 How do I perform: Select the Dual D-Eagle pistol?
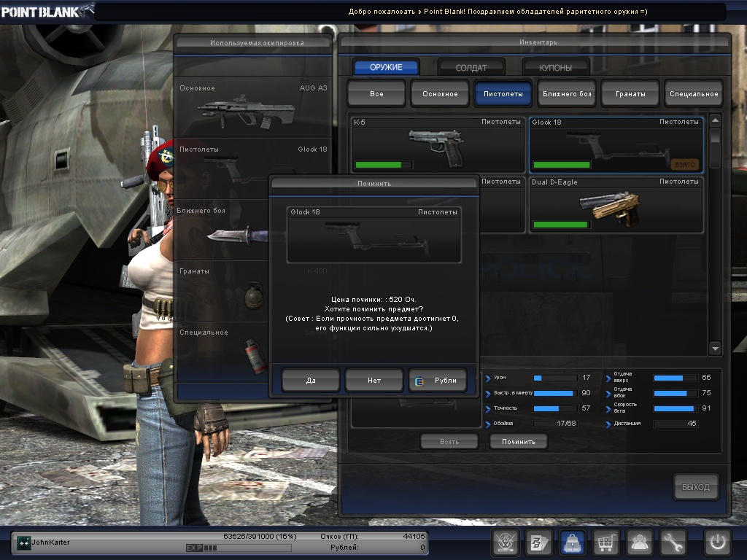pyautogui.click(x=616, y=205)
